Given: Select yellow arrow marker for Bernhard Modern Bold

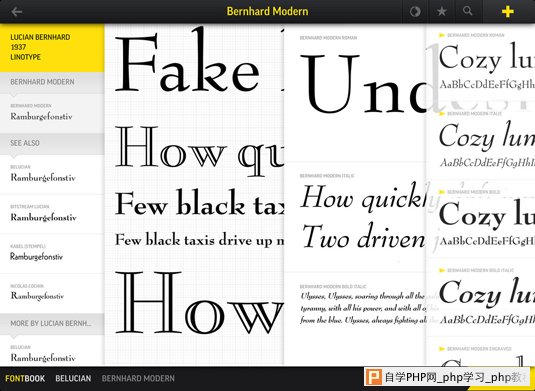Looking at the screenshot, I should point(442,192).
